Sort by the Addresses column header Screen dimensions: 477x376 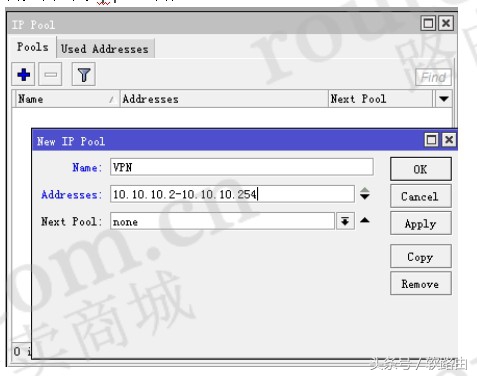pos(224,99)
